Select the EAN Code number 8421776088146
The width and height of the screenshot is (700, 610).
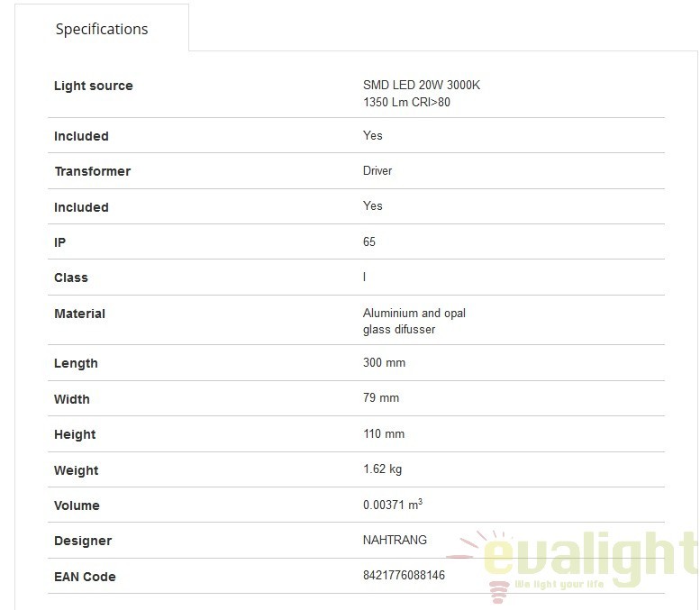pyautogui.click(x=404, y=575)
